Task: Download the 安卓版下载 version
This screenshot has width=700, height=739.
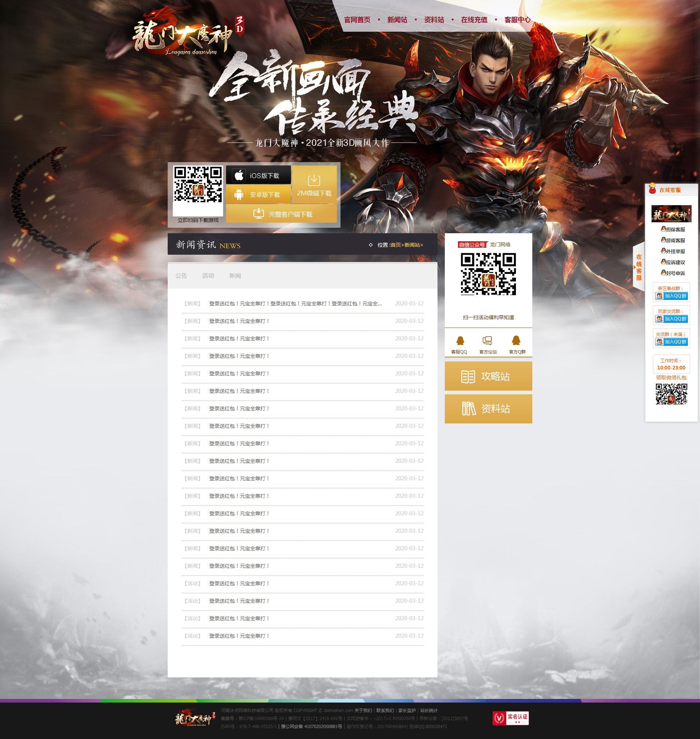Action: [258, 194]
